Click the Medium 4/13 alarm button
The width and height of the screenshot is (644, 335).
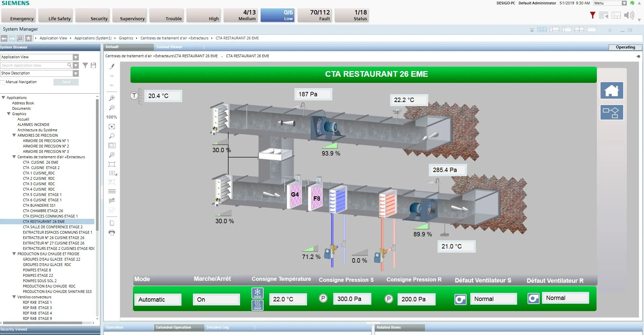[242, 15]
